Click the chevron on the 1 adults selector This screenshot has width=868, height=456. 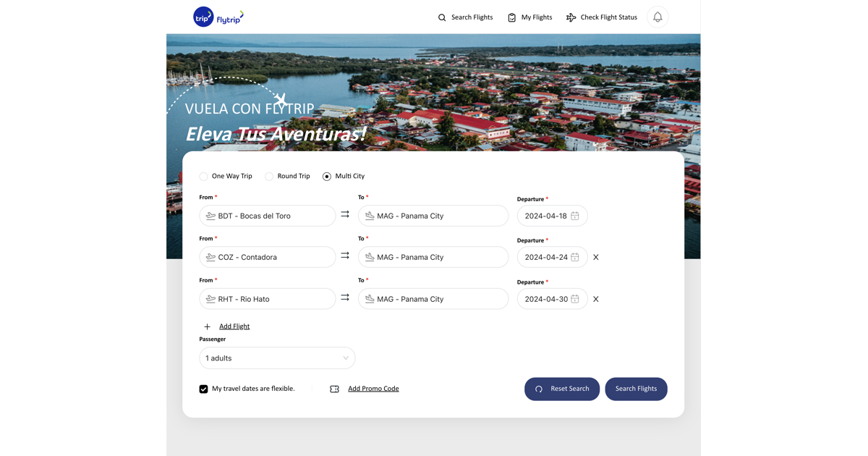pos(346,358)
